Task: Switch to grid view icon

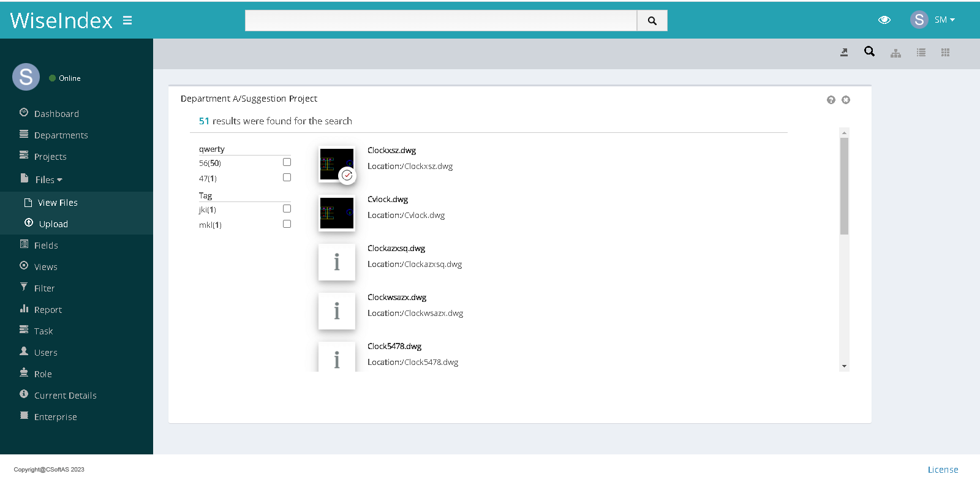Action: (945, 53)
